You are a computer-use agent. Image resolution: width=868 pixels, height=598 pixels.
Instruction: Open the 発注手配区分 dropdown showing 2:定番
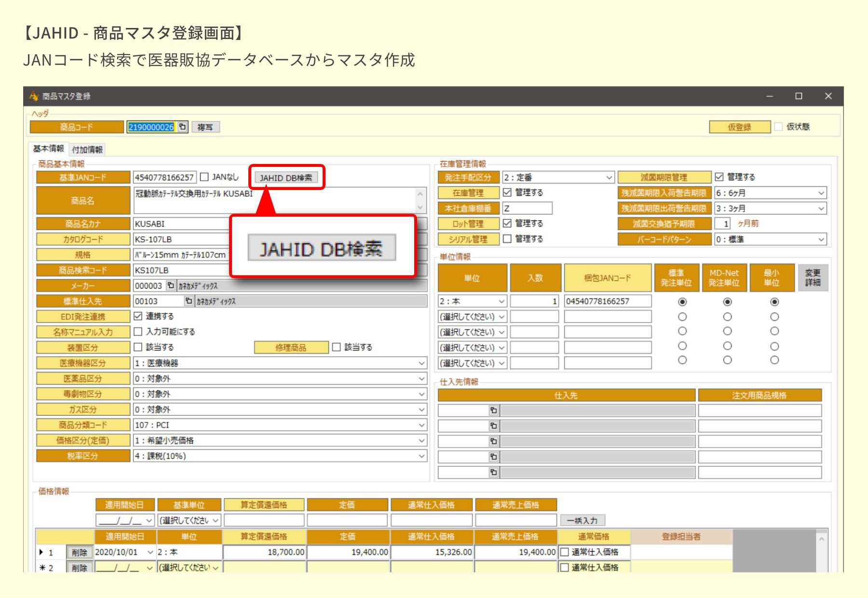(558, 177)
